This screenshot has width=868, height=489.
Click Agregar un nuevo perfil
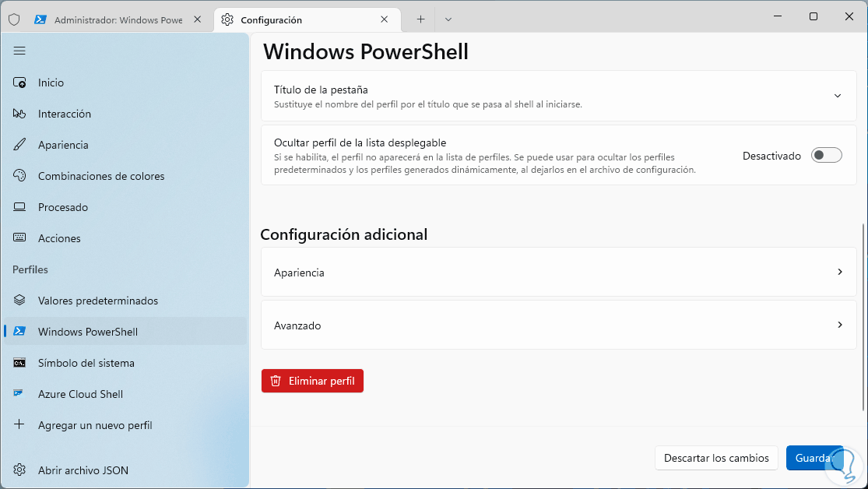(95, 425)
